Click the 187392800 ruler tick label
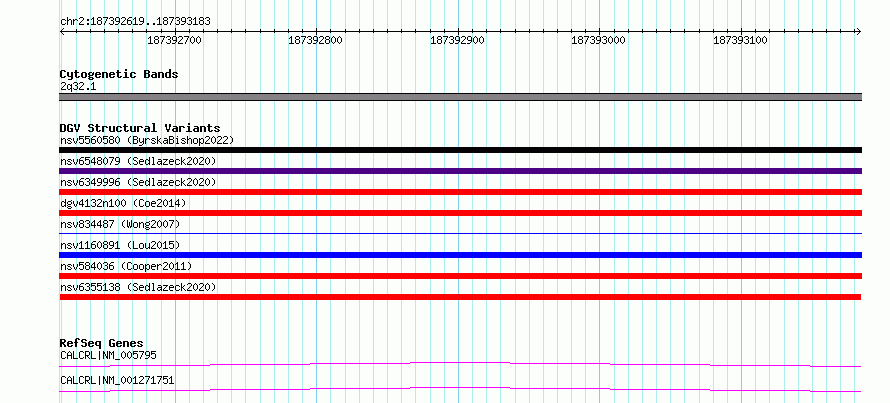This screenshot has width=890, height=403. click(315, 41)
